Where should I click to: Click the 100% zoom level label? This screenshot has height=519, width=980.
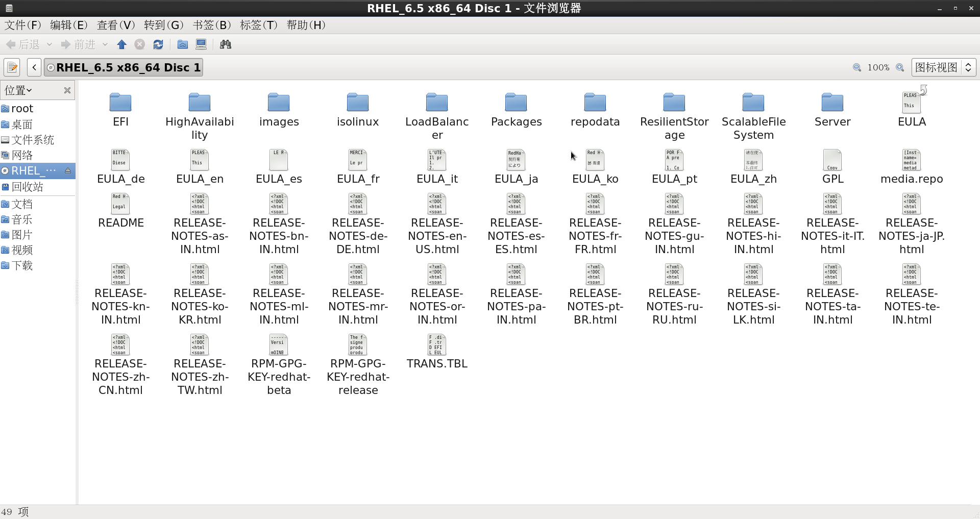tap(878, 67)
